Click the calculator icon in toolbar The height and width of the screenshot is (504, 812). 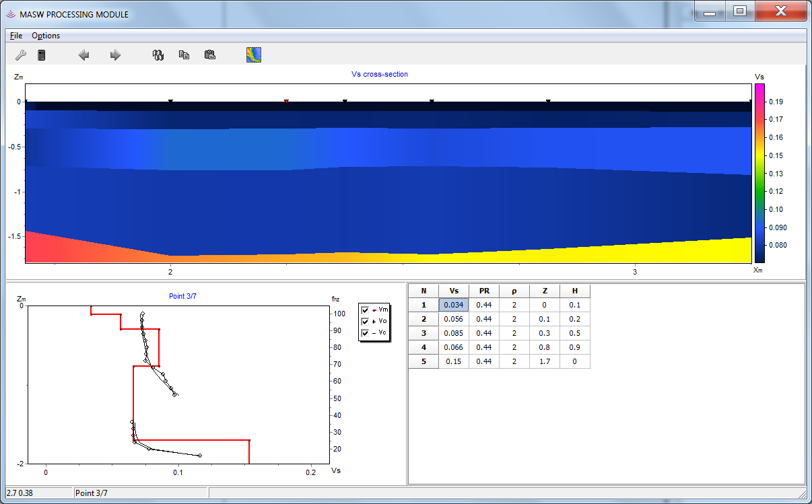tap(41, 55)
